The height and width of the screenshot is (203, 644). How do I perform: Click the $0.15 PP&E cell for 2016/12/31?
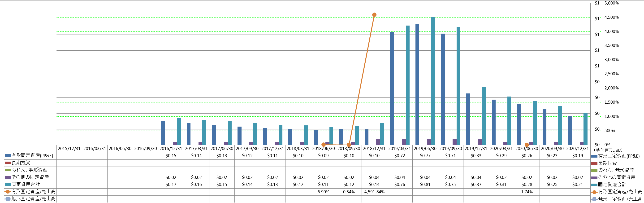coord(171,156)
